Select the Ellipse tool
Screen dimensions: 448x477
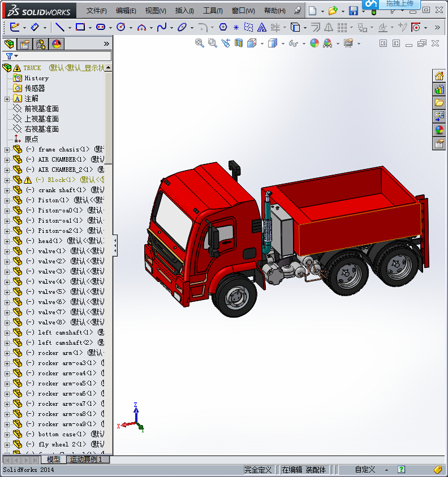pyautogui.click(x=182, y=27)
